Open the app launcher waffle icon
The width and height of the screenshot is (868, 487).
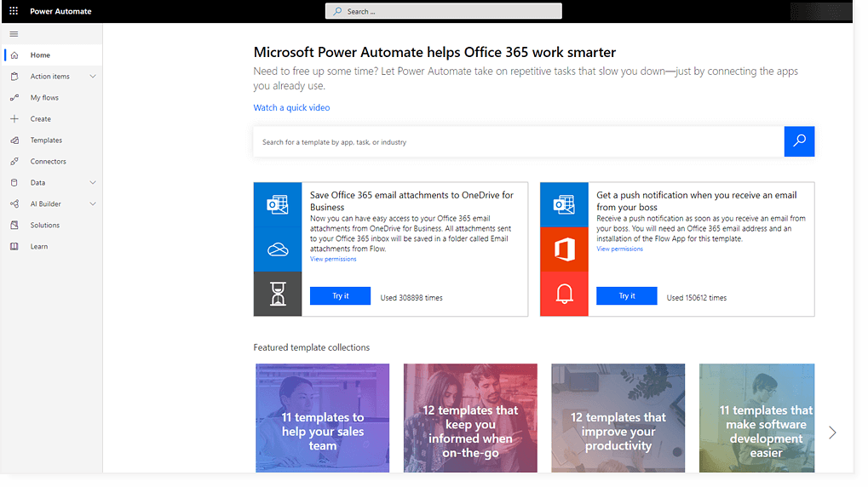click(x=14, y=11)
